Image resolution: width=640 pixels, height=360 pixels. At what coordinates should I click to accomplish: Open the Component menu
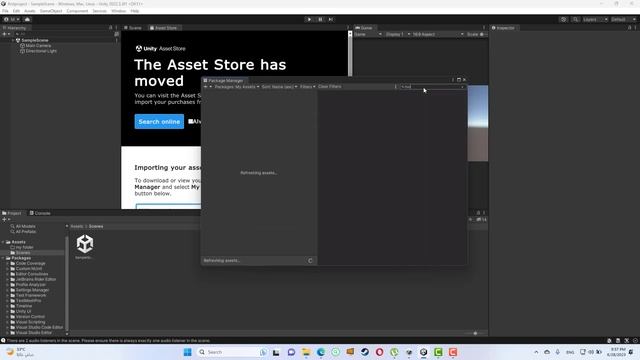pyautogui.click(x=77, y=11)
